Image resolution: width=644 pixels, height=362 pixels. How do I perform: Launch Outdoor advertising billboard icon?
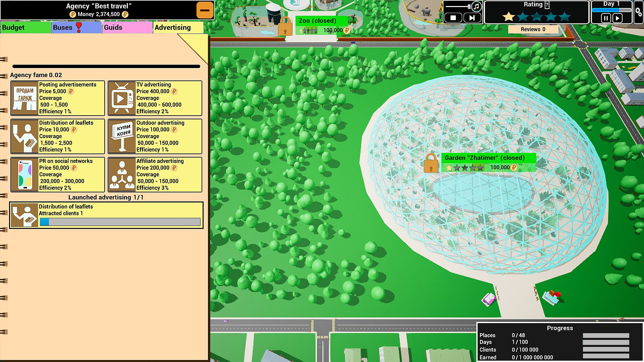click(122, 136)
